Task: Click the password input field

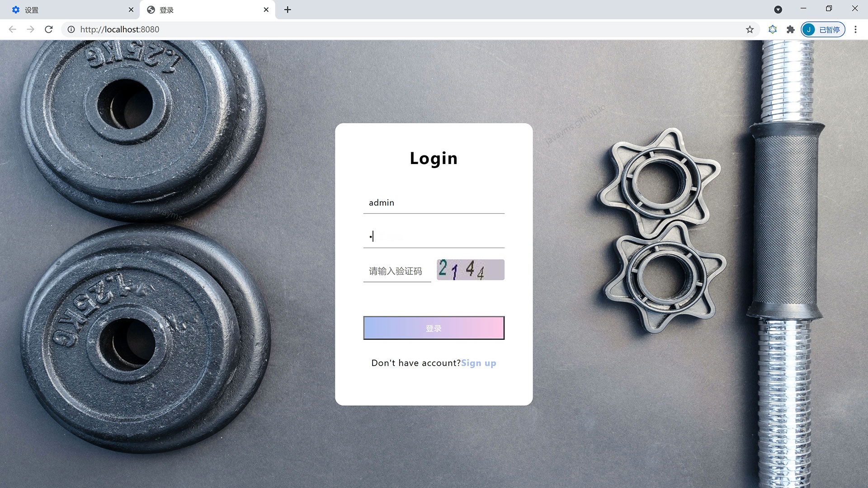Action: pos(434,236)
